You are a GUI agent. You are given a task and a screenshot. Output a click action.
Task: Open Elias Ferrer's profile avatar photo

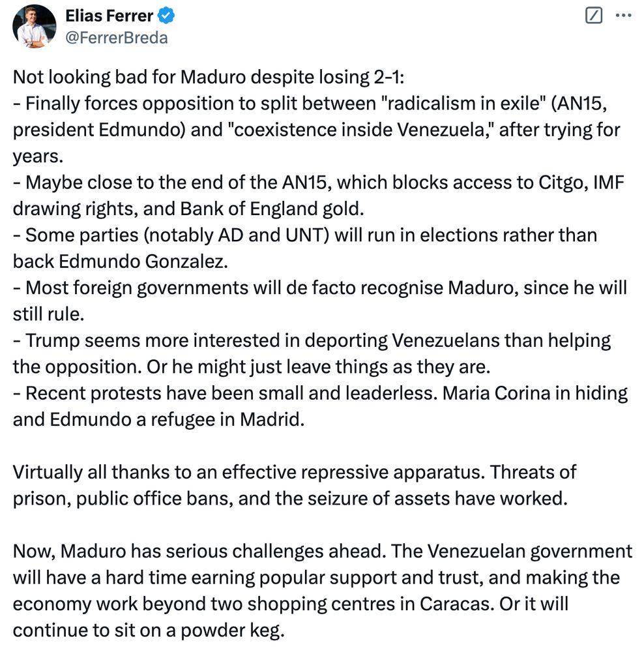tap(35, 26)
